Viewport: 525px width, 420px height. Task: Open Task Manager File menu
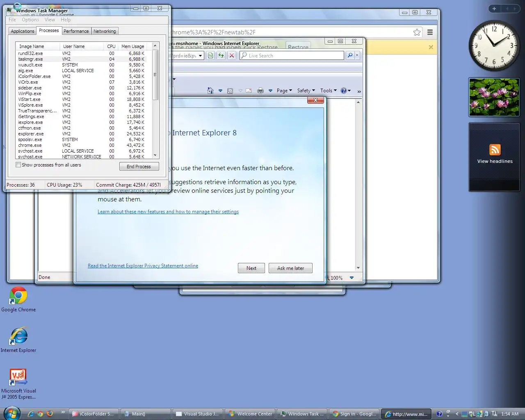12,20
